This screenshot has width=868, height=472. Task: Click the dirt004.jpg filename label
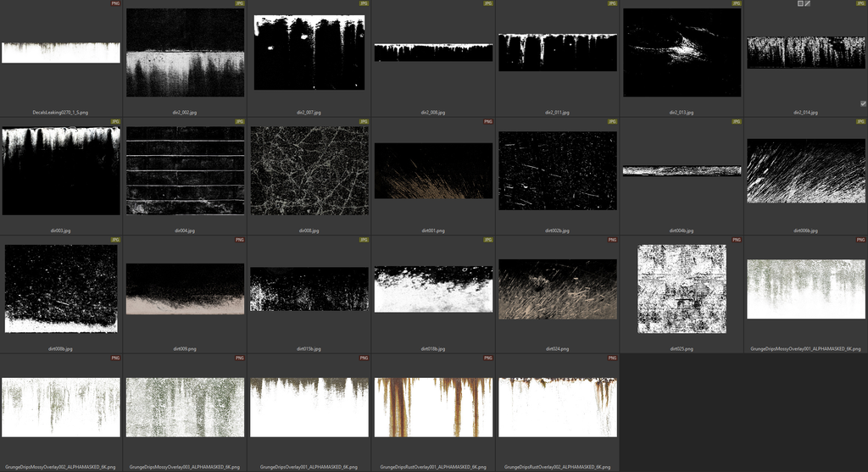click(x=185, y=230)
